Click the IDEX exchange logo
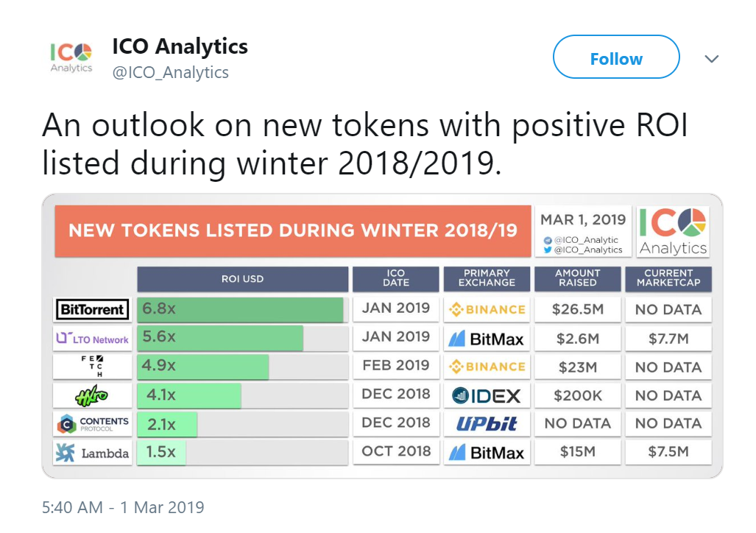756x533 pixels. tap(486, 395)
